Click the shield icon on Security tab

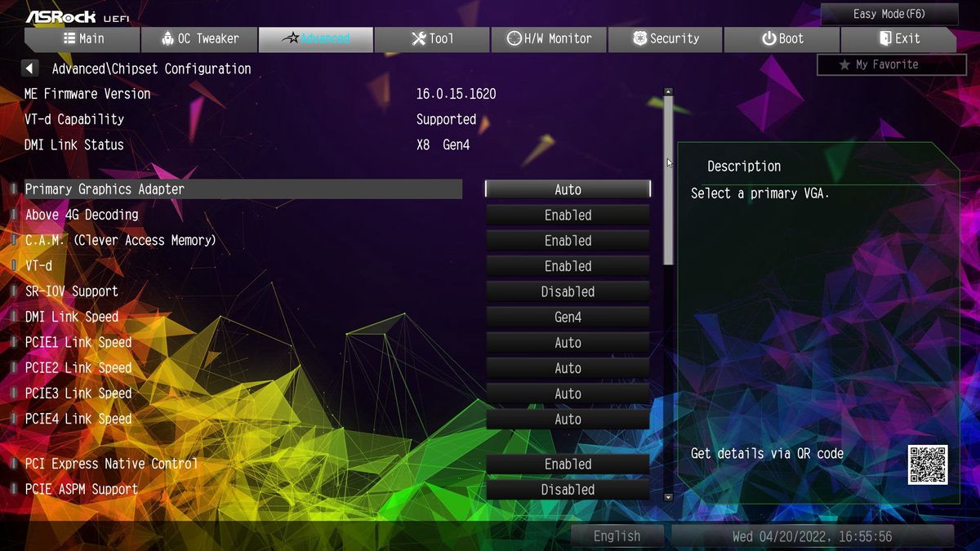click(x=640, y=38)
